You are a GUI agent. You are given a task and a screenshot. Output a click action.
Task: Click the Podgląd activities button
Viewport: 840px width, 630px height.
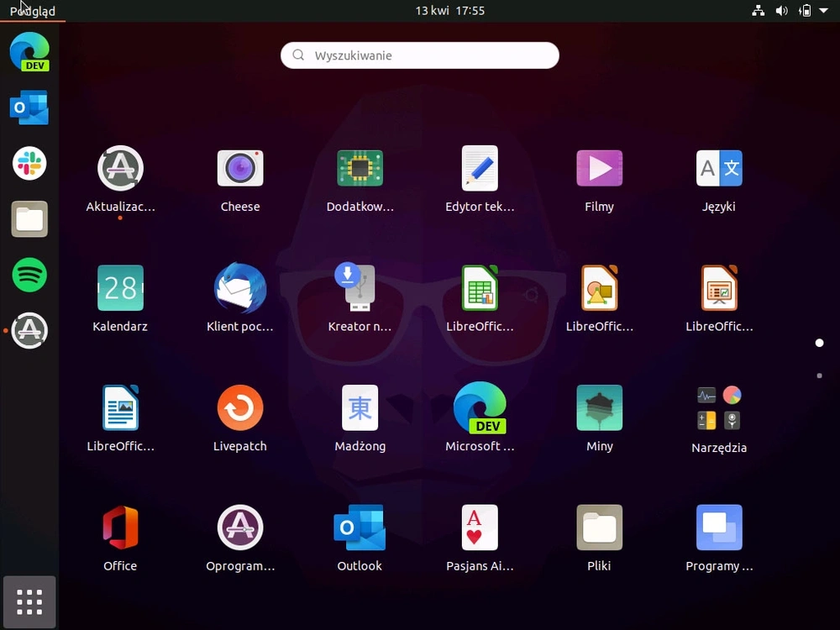[33, 11]
